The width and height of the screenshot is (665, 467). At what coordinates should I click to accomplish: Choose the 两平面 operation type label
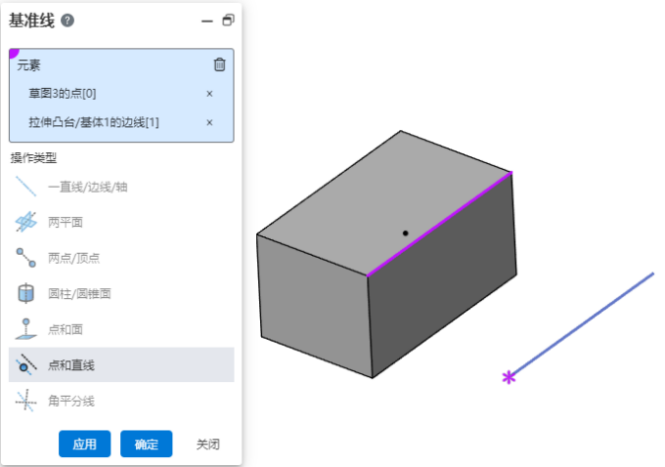65,222
